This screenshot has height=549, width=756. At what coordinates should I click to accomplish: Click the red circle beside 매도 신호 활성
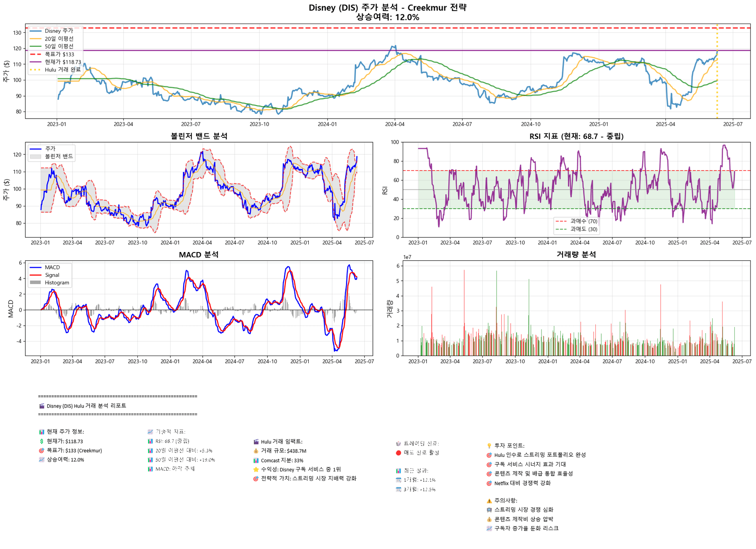(x=398, y=453)
